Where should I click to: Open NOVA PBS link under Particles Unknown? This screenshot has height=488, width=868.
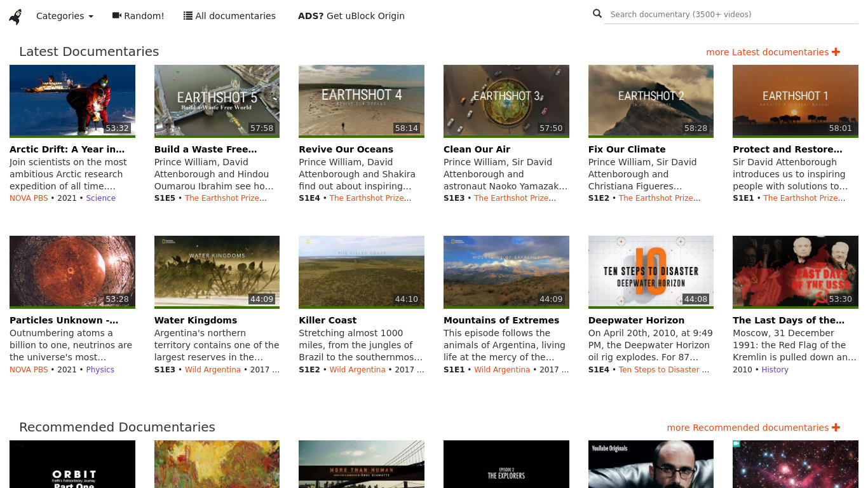click(x=29, y=370)
